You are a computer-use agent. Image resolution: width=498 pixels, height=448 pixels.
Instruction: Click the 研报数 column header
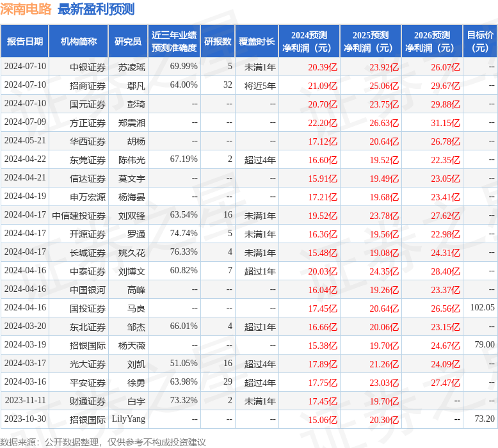point(218,42)
